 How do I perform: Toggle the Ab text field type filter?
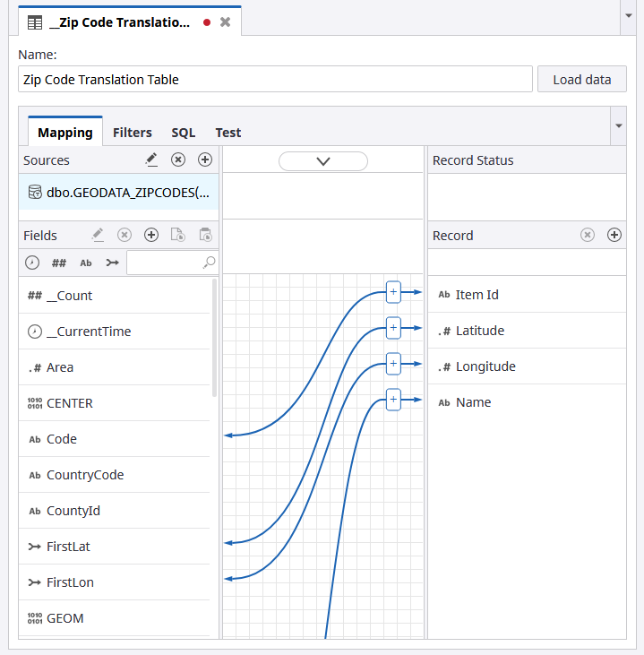[86, 263]
